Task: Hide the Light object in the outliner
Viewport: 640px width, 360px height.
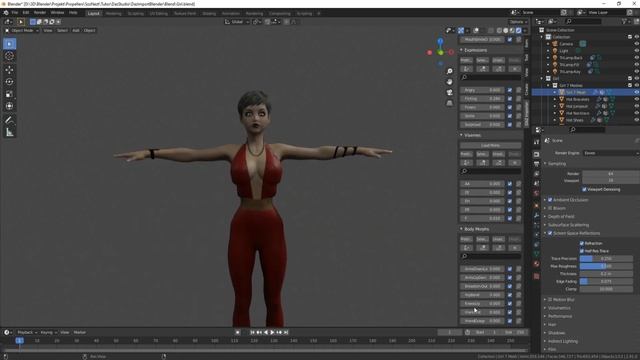Action: pos(636,51)
